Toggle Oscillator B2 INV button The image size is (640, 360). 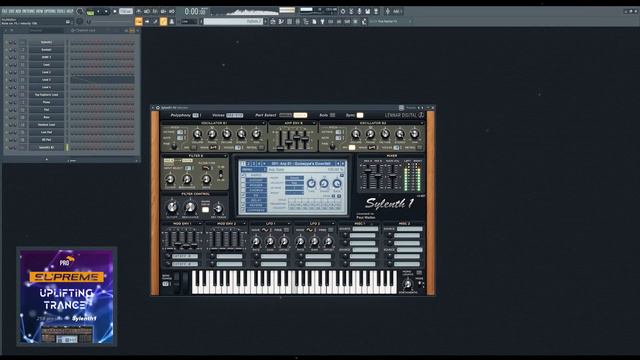pos(352,147)
